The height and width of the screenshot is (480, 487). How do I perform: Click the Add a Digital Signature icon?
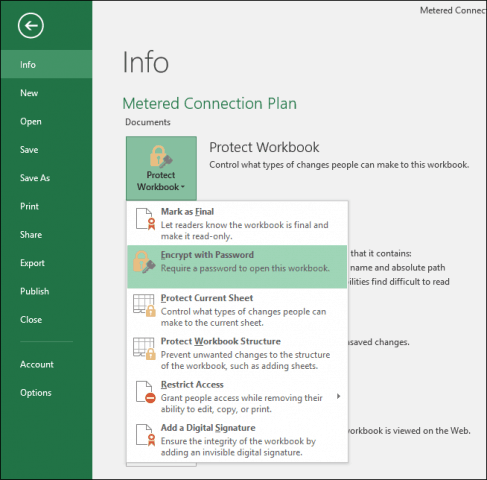pyautogui.click(x=146, y=435)
